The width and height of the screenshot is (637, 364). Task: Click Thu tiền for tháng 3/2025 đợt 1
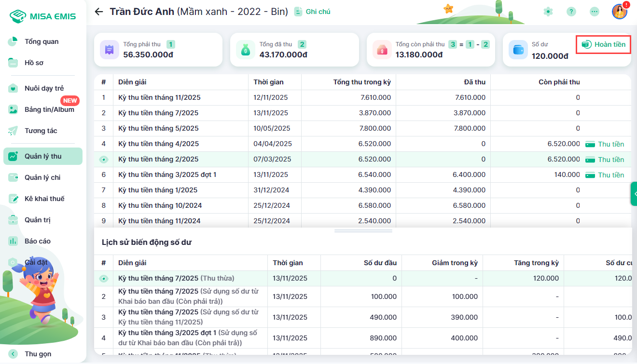pyautogui.click(x=605, y=175)
